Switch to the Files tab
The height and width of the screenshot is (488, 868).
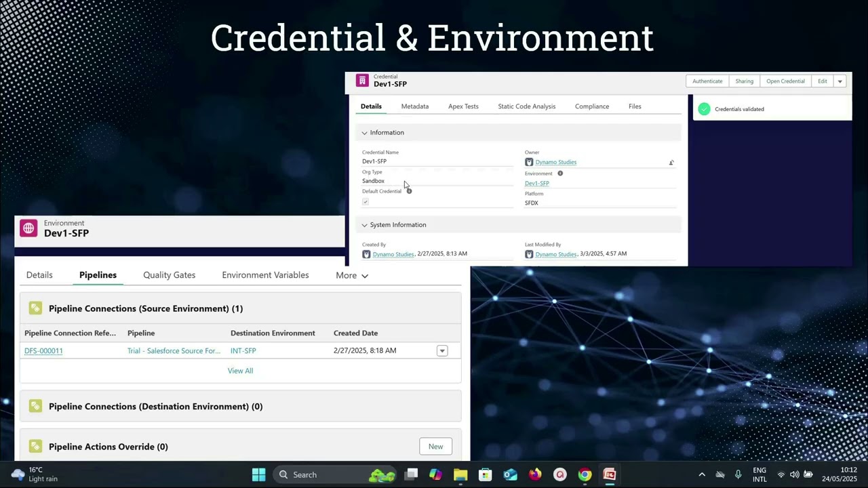(x=635, y=106)
